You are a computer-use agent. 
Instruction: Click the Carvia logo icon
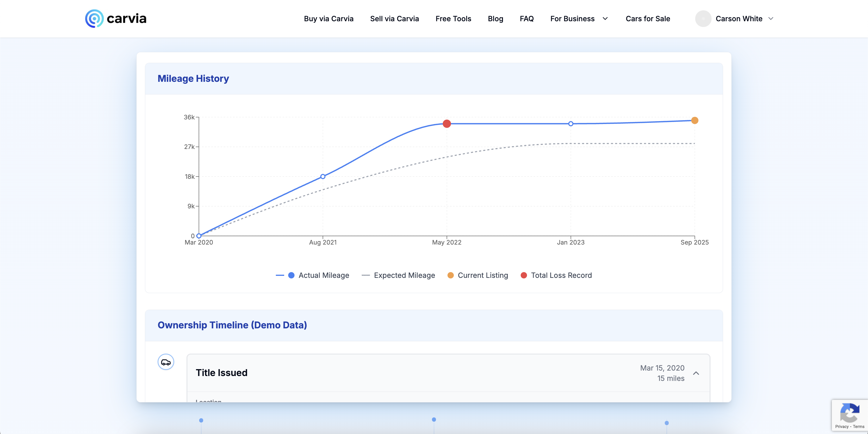tap(94, 19)
